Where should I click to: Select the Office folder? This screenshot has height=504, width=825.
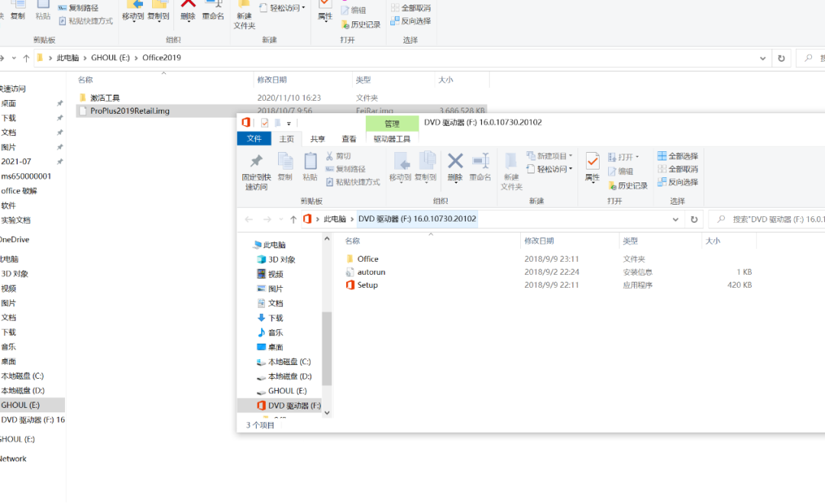pyautogui.click(x=367, y=259)
